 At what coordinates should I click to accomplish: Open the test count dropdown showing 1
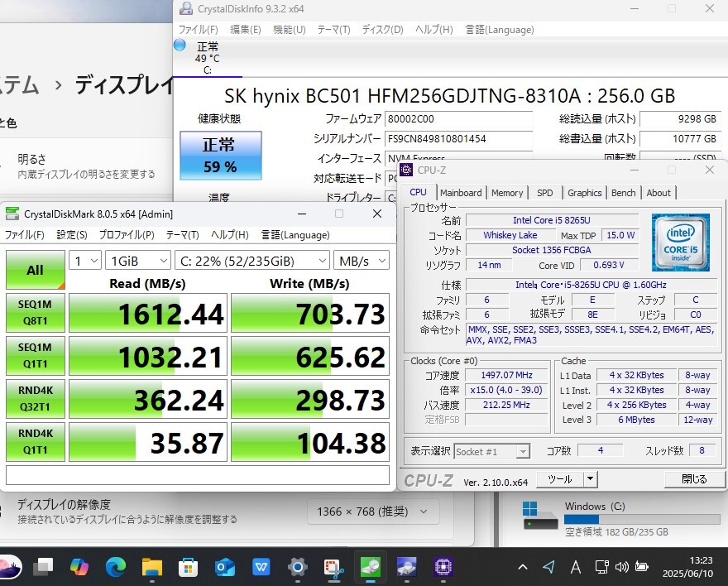85,261
